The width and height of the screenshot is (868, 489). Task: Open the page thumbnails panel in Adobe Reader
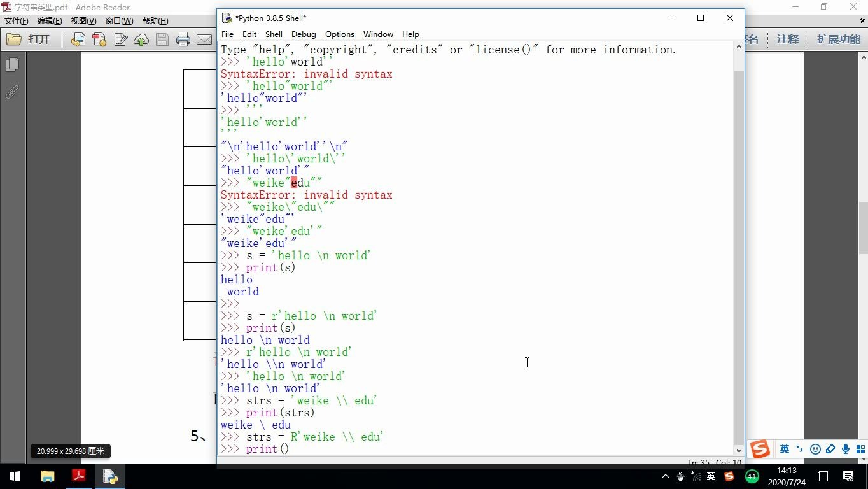(x=12, y=64)
